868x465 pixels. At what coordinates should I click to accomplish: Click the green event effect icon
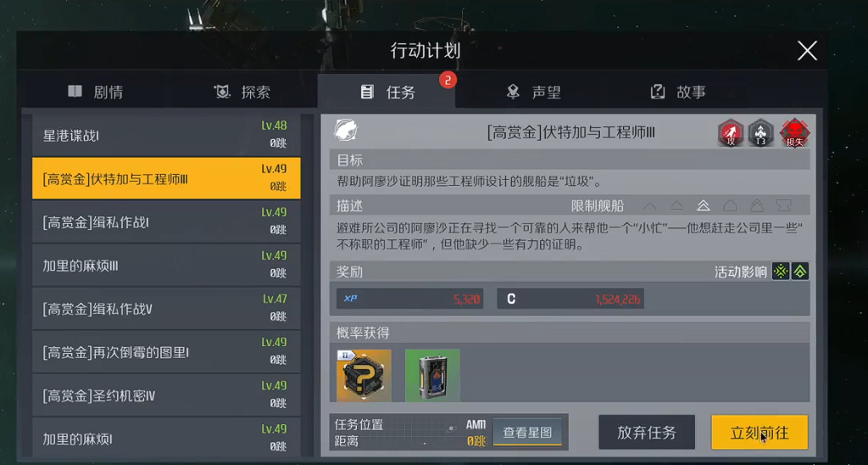pyautogui.click(x=781, y=272)
